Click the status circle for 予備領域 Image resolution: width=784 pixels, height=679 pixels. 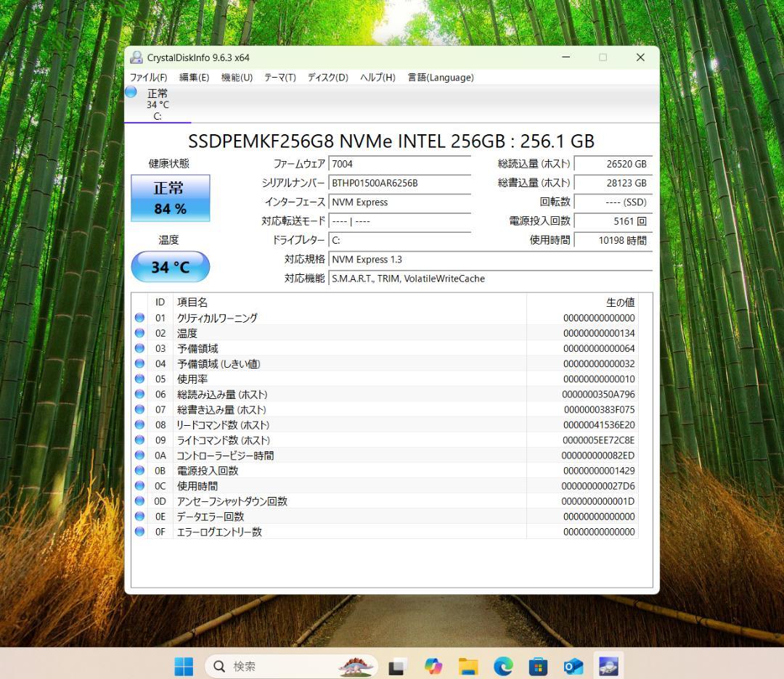pos(139,348)
